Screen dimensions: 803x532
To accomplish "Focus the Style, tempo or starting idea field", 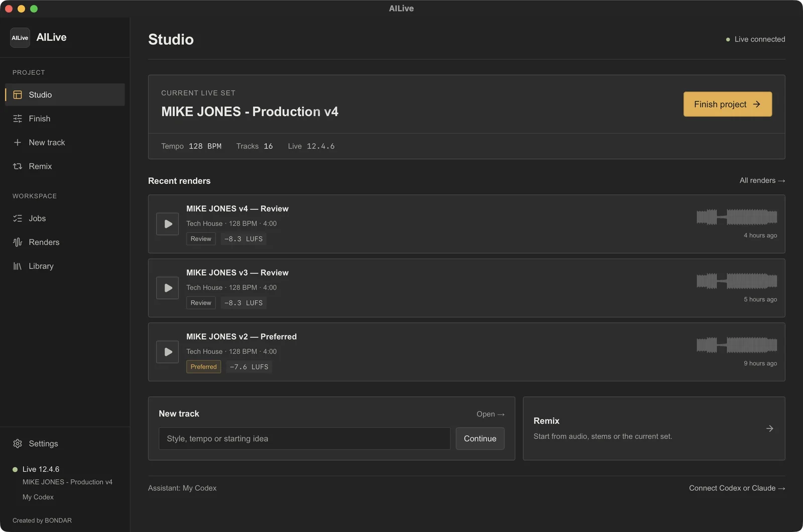I will [305, 439].
